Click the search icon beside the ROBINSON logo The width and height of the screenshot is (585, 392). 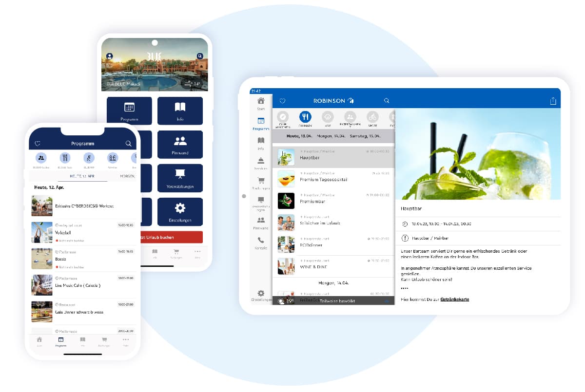pos(387,101)
